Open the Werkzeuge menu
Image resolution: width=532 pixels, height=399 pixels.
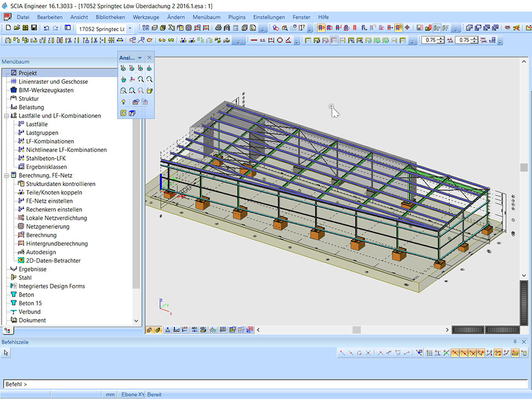145,17
